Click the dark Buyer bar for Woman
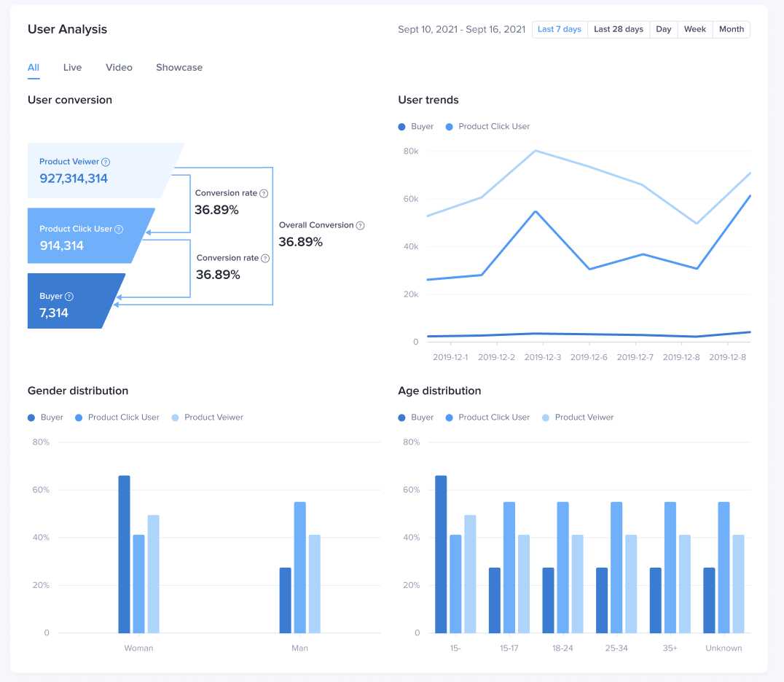The image size is (784, 682). pos(125,554)
